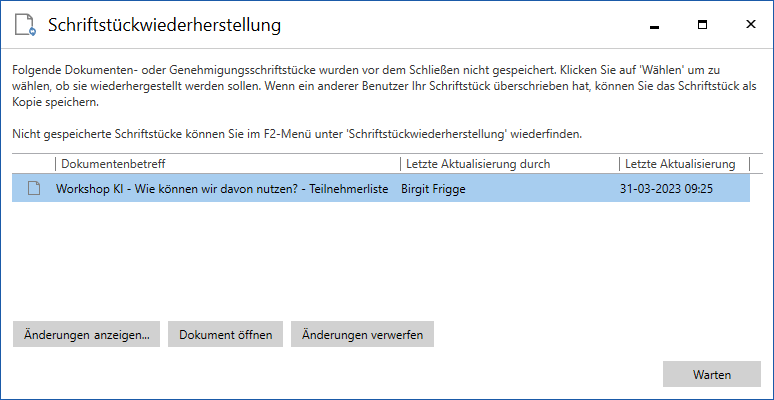
Task: Click the hint text about the F2-Menü
Action: [297, 133]
